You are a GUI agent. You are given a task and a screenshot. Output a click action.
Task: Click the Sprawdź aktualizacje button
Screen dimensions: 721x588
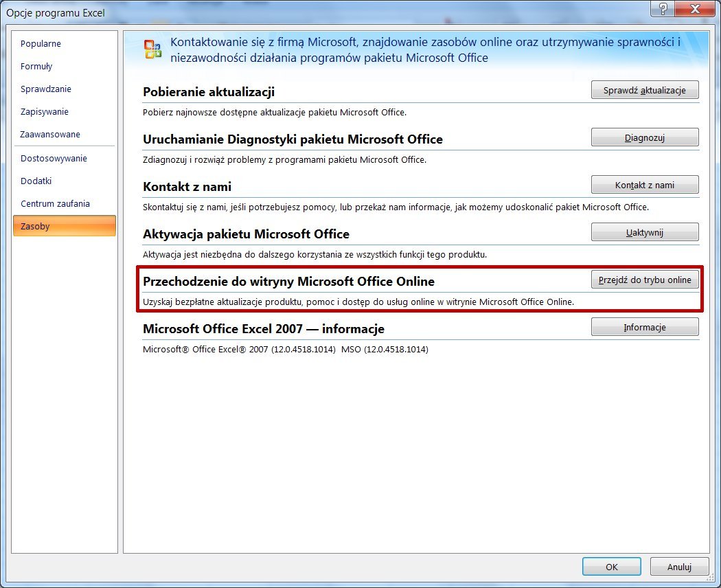coord(645,90)
